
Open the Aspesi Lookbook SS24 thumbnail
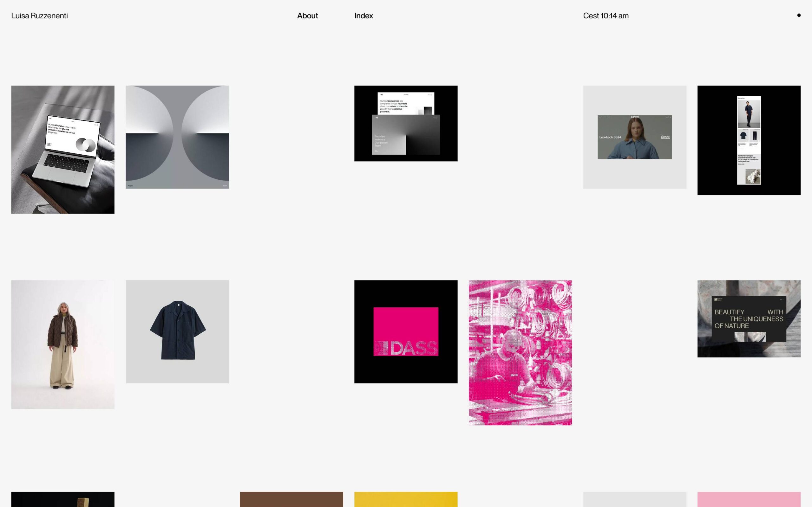[634, 137]
